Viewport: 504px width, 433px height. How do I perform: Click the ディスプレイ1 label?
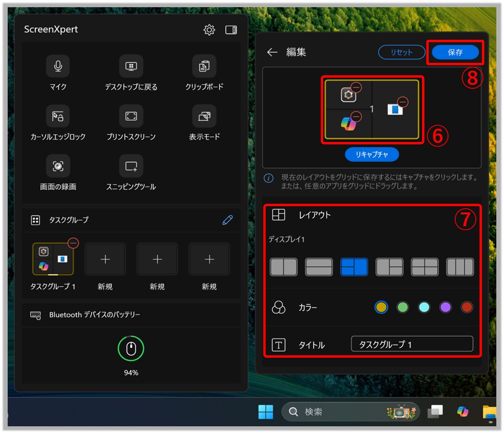286,239
